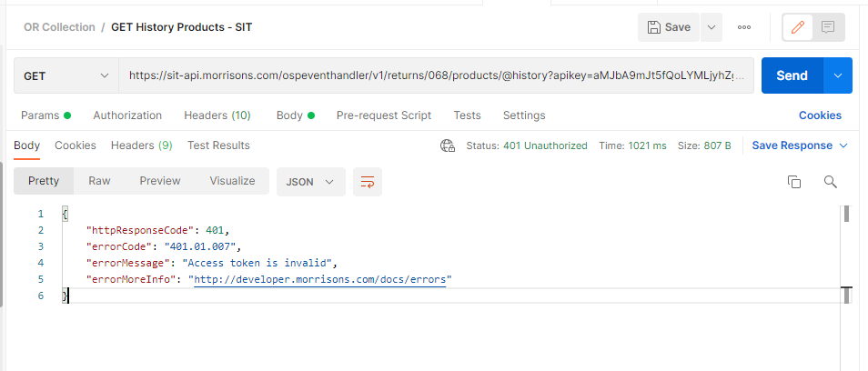868x371 pixels.
Task: Open the developer.morrisons.com errors link
Action: (320, 279)
